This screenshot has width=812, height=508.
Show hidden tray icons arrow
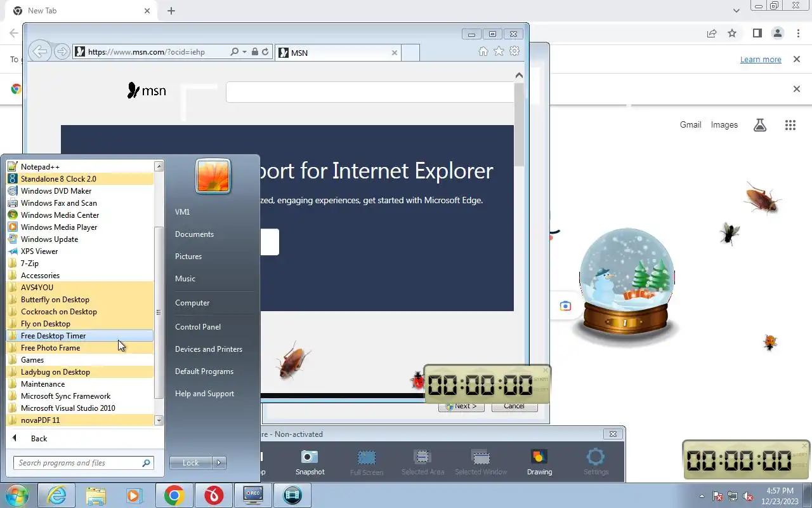(702, 497)
